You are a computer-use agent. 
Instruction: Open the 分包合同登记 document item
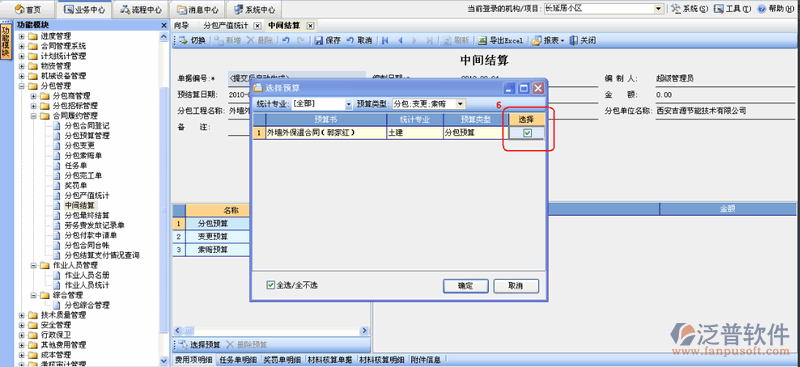(87, 126)
